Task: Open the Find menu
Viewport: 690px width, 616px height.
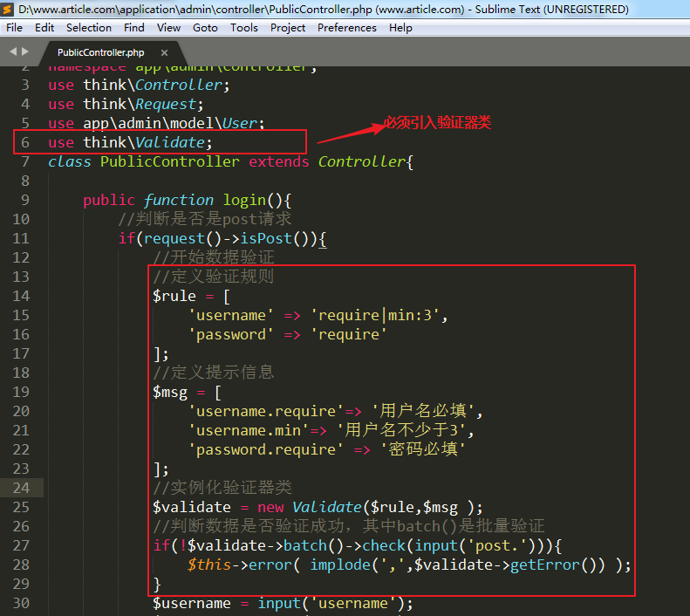Action: tap(134, 27)
